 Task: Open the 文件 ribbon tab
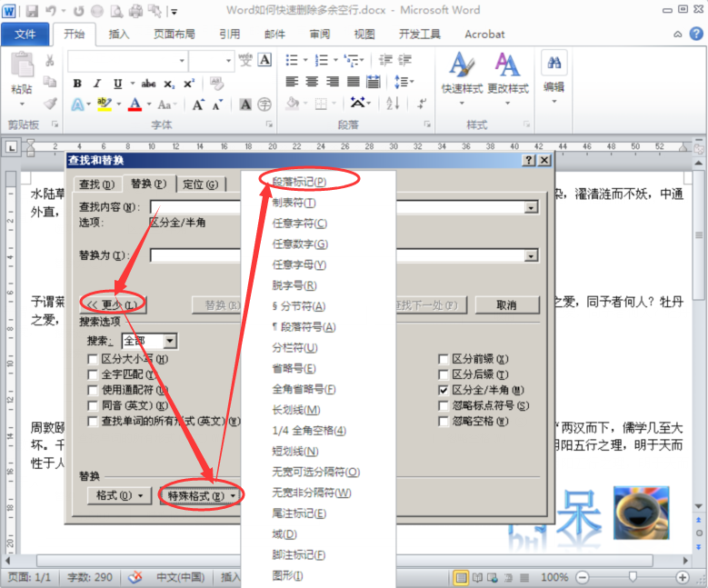pyautogui.click(x=25, y=35)
